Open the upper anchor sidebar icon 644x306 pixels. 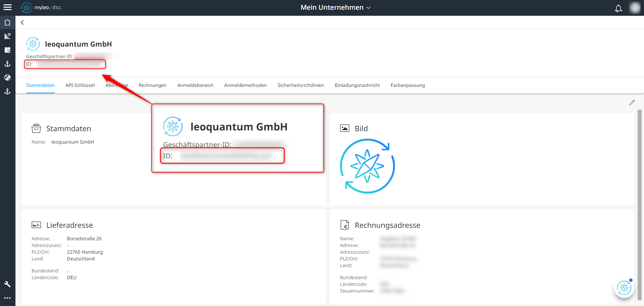pyautogui.click(x=7, y=64)
